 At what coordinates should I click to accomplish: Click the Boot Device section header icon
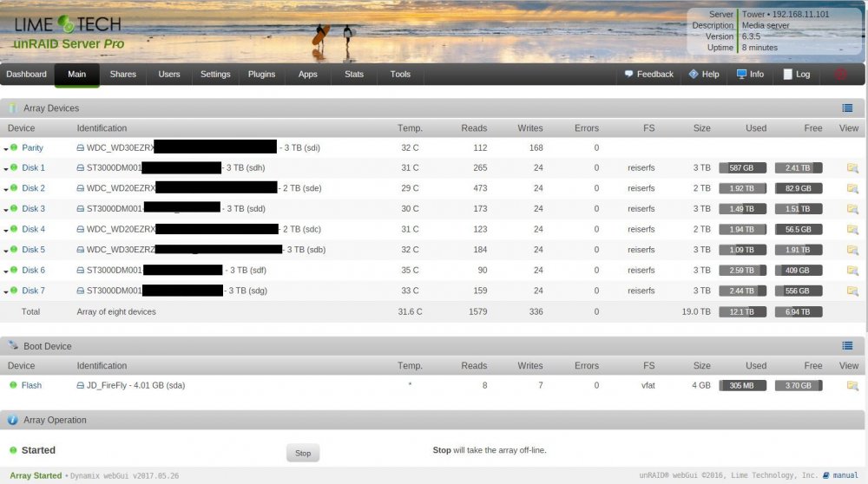pyautogui.click(x=13, y=345)
